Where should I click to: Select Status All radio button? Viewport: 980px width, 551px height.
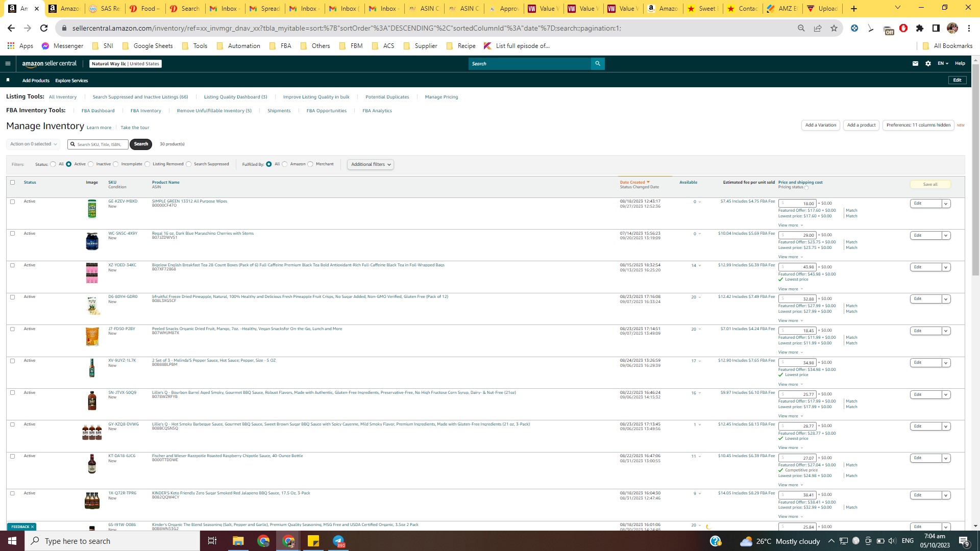click(x=53, y=164)
